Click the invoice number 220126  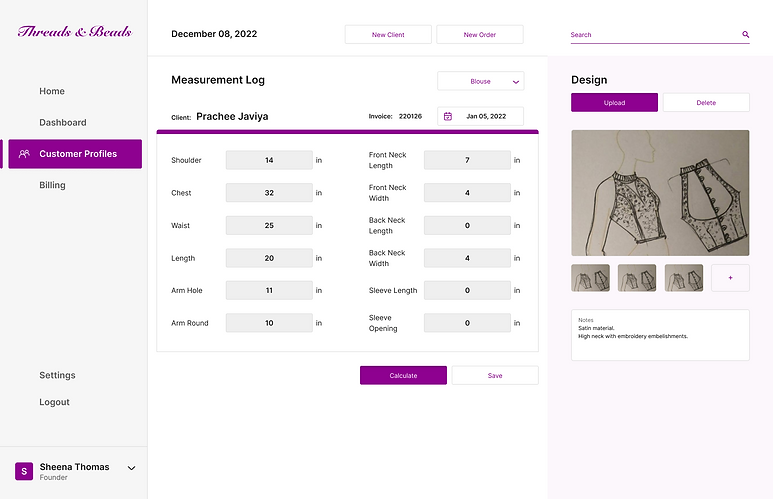click(410, 116)
